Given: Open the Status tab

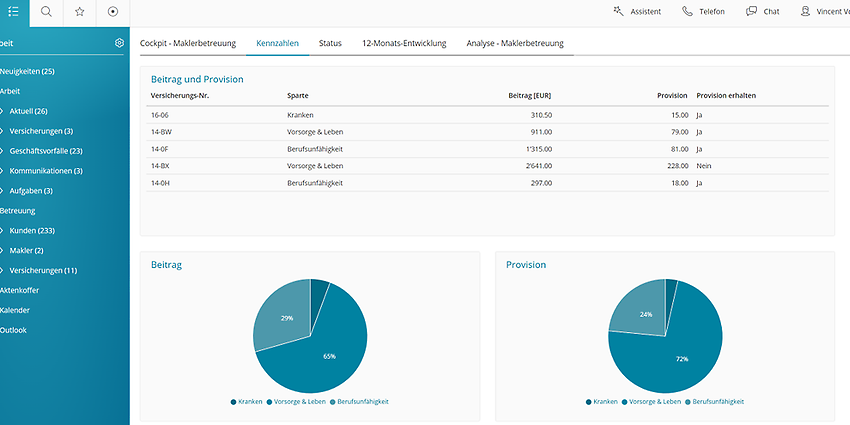Looking at the screenshot, I should point(330,43).
